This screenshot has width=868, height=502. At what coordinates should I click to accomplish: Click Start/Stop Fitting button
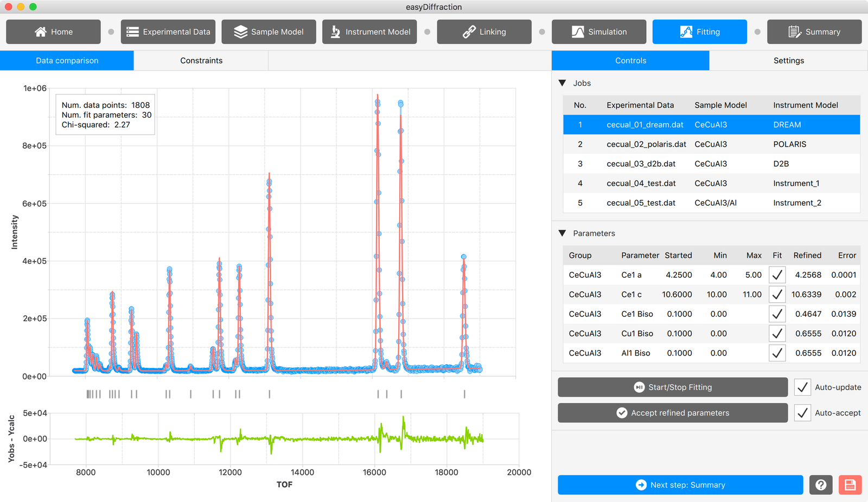pyautogui.click(x=673, y=387)
